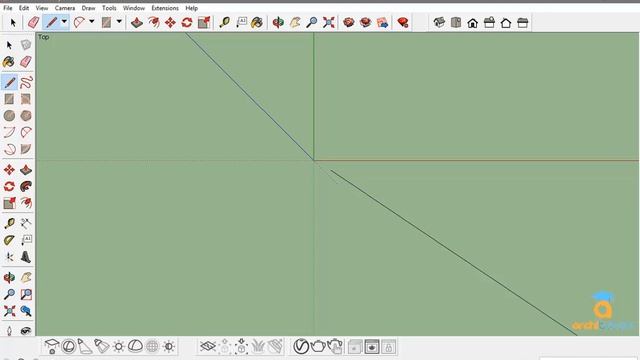
Task: Open the Extensions menu
Action: [x=165, y=8]
